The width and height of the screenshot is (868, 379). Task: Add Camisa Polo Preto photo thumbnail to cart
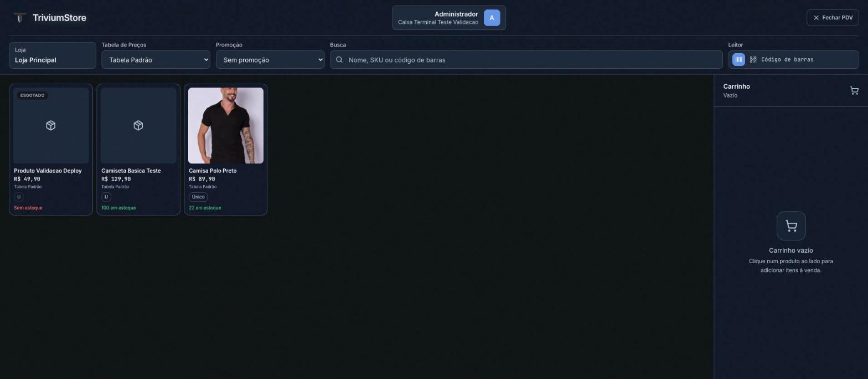[x=226, y=126]
